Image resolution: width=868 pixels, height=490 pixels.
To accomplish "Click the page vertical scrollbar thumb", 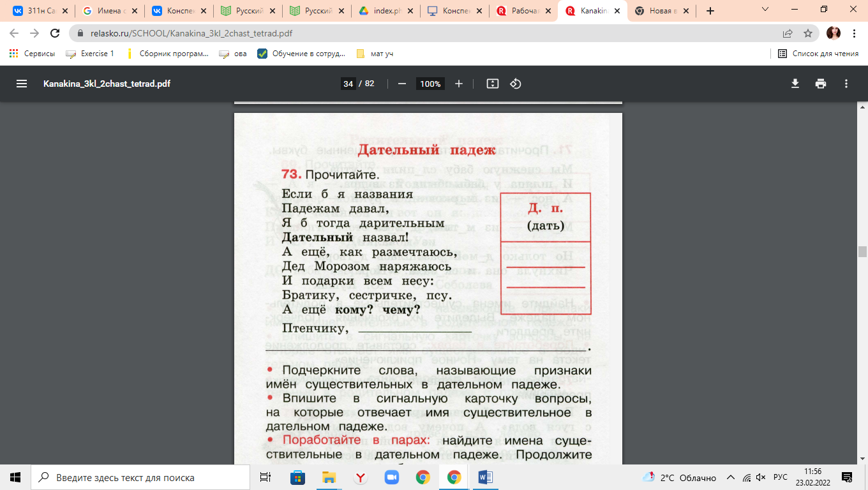I will (x=862, y=251).
